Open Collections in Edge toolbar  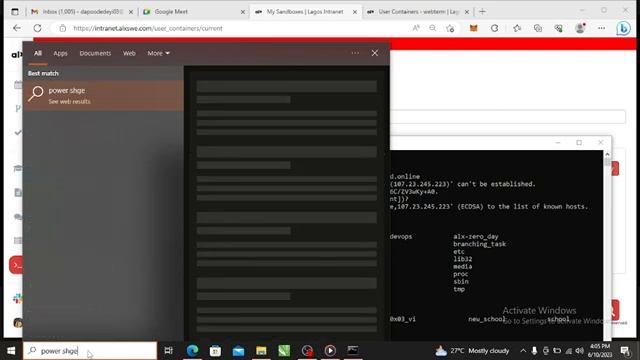538,28
